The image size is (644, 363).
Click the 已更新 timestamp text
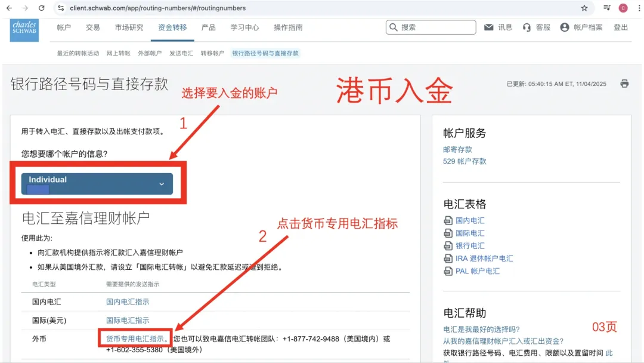click(556, 84)
